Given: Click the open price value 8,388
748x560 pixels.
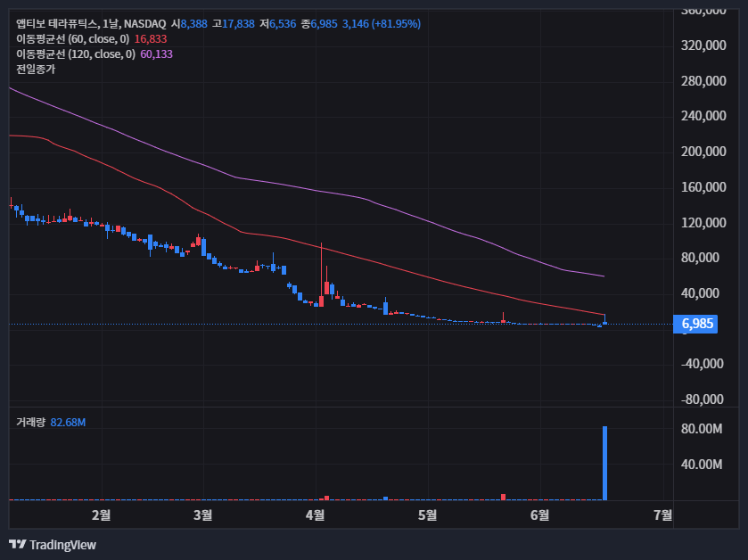Looking at the screenshot, I should click(194, 24).
